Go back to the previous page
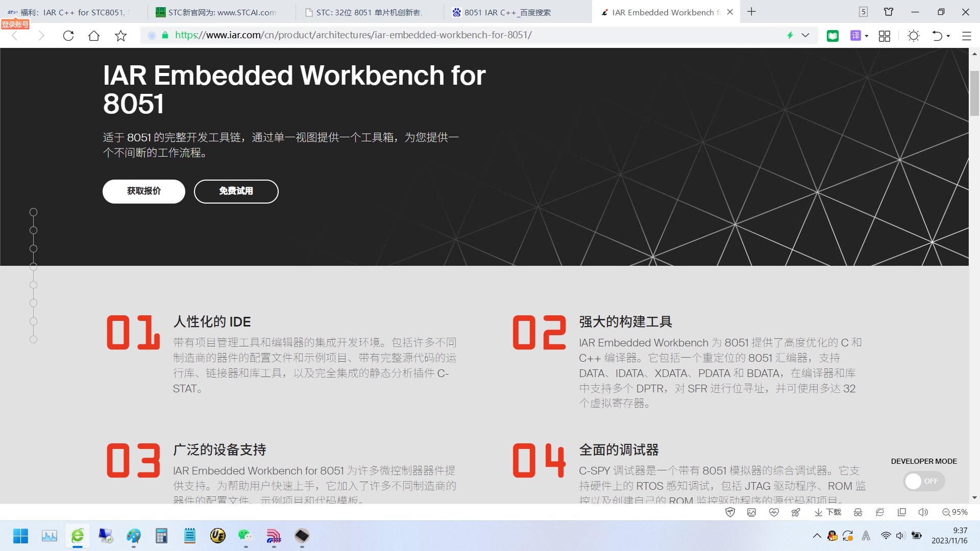 (15, 36)
